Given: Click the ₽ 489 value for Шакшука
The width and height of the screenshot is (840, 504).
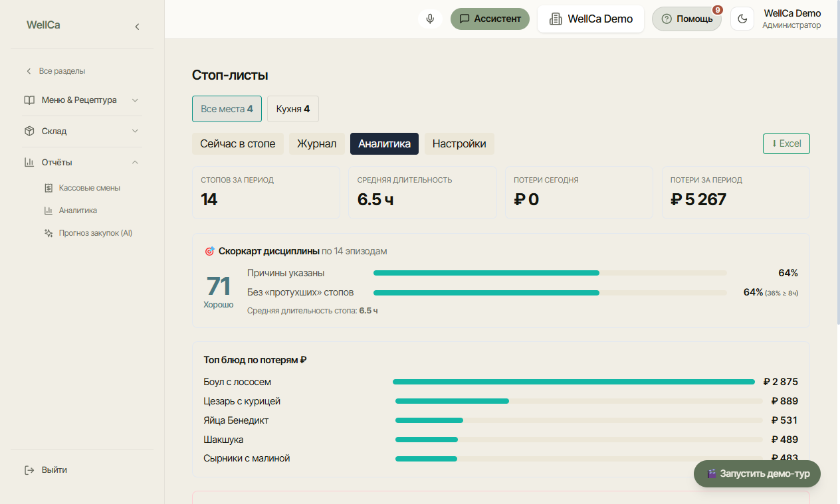Looking at the screenshot, I should coord(785,440).
